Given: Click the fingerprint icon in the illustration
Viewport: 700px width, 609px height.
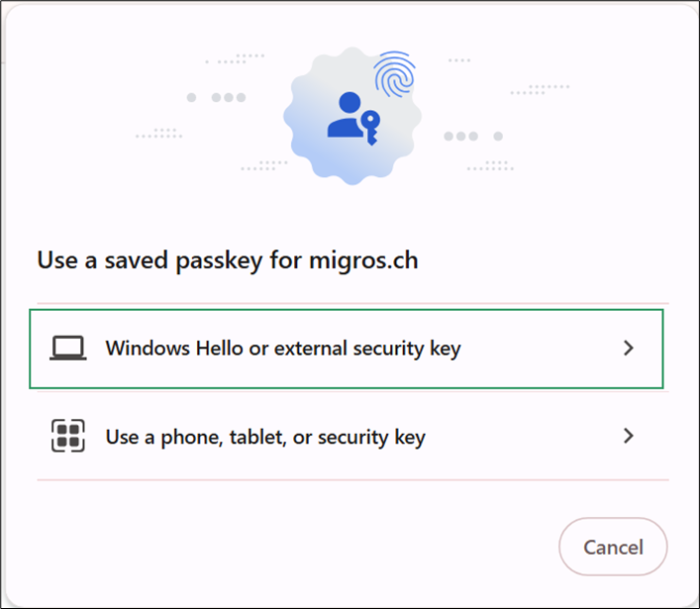Looking at the screenshot, I should point(395,74).
